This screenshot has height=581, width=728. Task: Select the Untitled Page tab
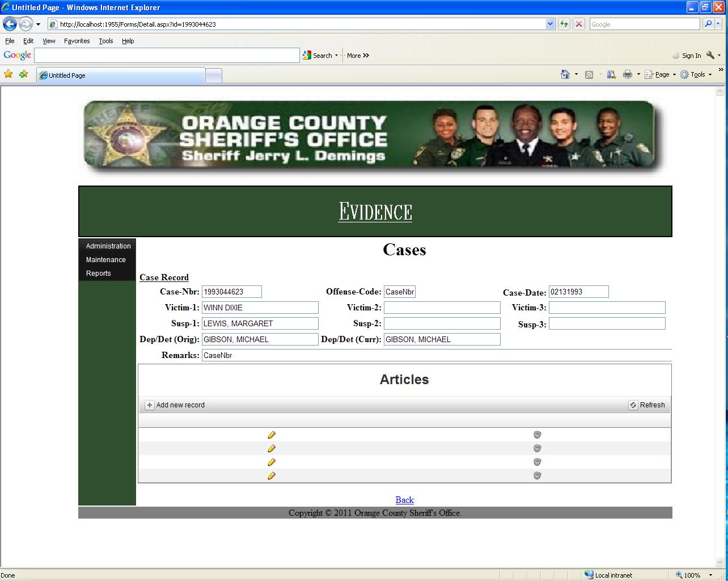pyautogui.click(x=121, y=75)
